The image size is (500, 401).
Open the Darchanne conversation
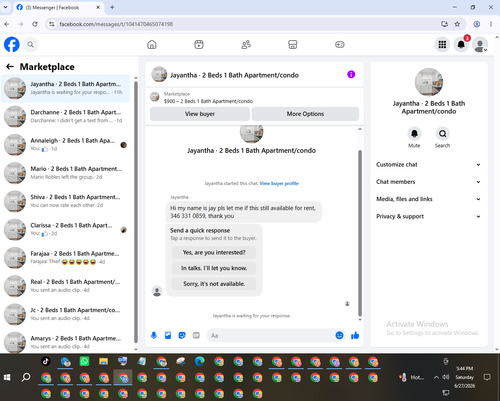65,116
